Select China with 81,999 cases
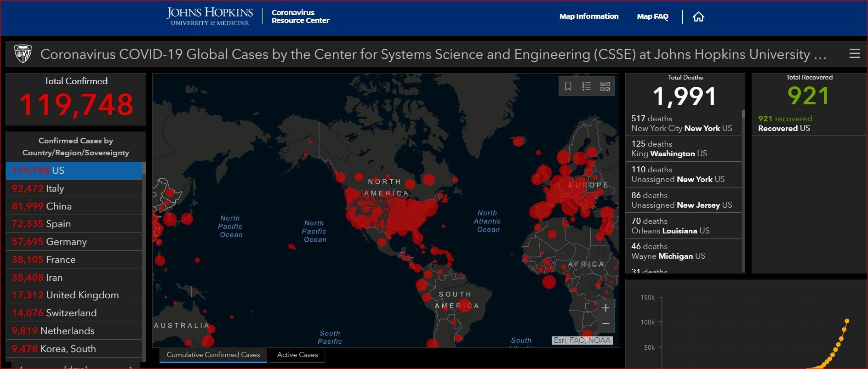This screenshot has height=369, width=868. click(74, 206)
